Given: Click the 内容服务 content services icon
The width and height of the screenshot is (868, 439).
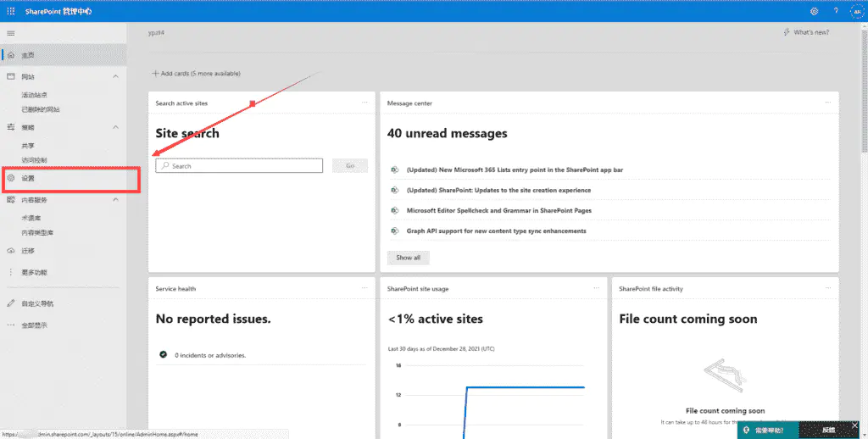Looking at the screenshot, I should pos(10,199).
